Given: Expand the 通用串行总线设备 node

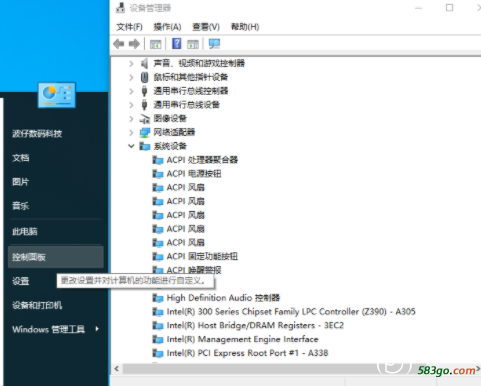Looking at the screenshot, I should pos(131,105).
